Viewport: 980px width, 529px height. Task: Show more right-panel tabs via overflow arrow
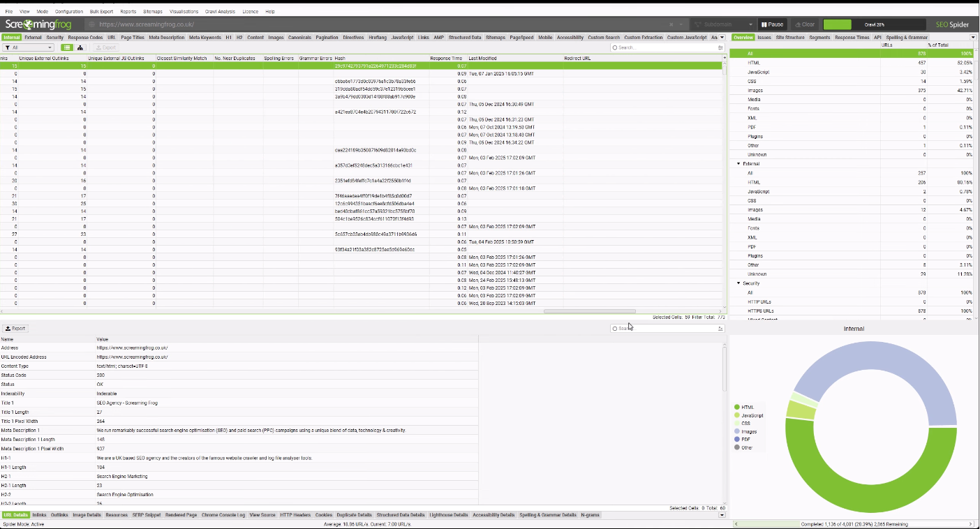(974, 37)
